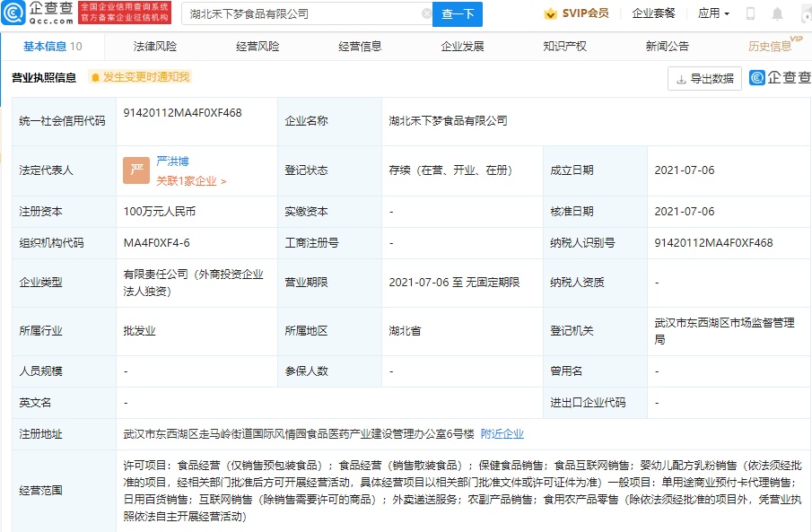The height and width of the screenshot is (532, 812).
Task: Click the 查一下 search button
Action: [458, 14]
